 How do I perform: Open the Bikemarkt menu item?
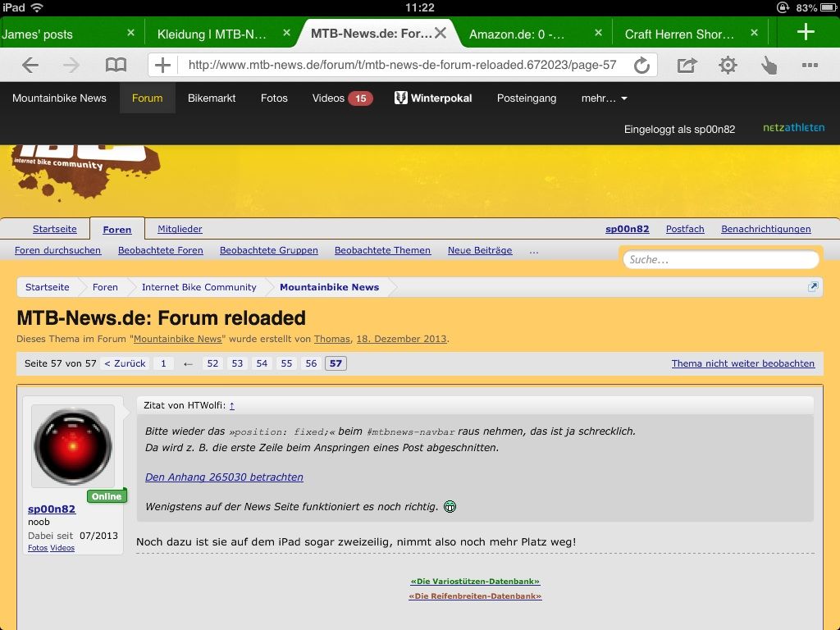[x=212, y=98]
